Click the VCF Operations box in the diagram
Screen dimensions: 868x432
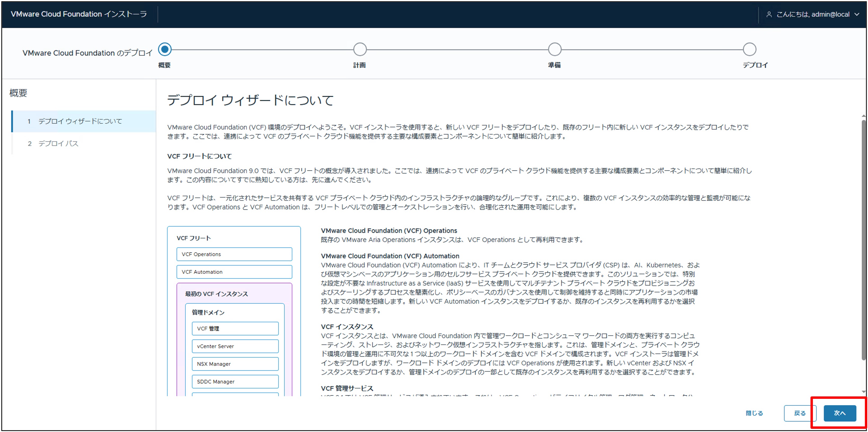[x=234, y=254]
